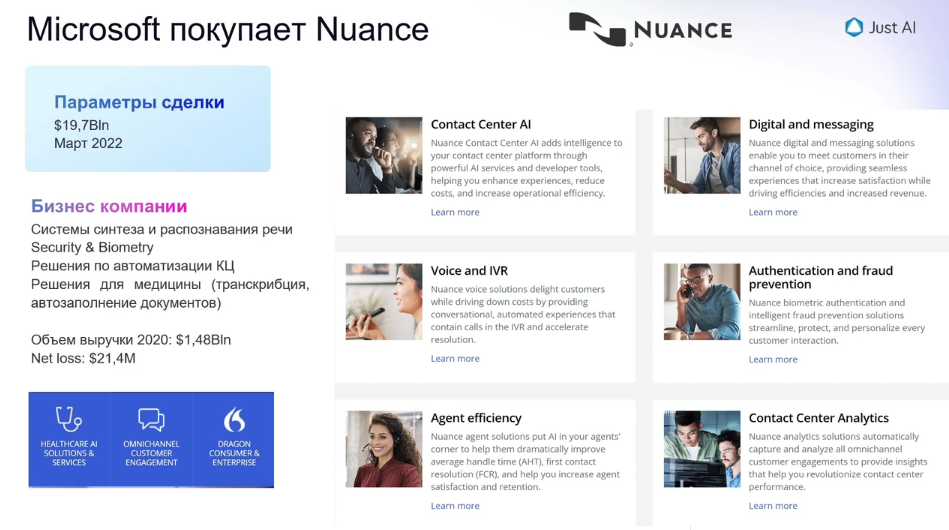This screenshot has width=949, height=530.
Task: Click the Contact Center AI photo thumbnail
Action: pos(384,155)
